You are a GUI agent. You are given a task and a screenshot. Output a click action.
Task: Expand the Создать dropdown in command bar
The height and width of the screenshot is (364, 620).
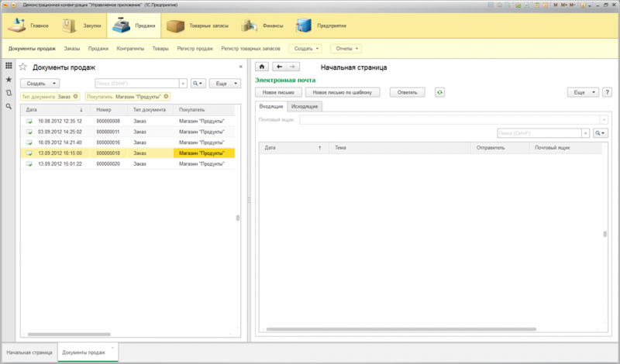pyautogui.click(x=305, y=49)
